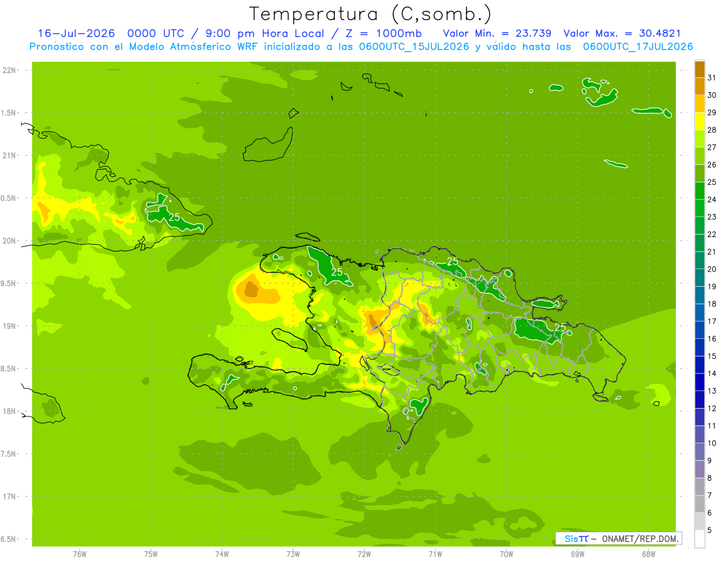Click the color scale segment between 12 and 13
The image size is (728, 562).
pyautogui.click(x=699, y=400)
